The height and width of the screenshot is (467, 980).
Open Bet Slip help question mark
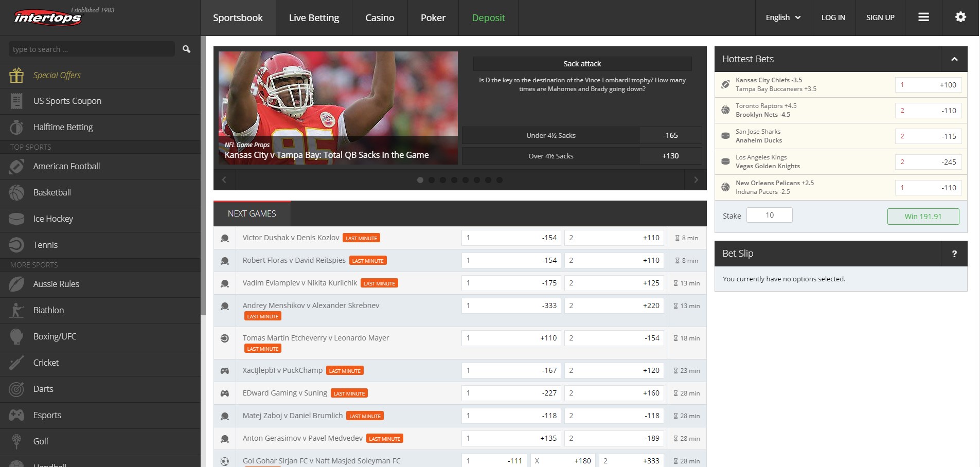(954, 254)
